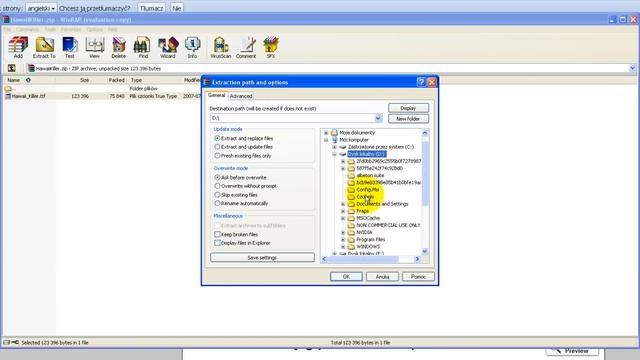Select the Moje dokumenty folder icon
The height and width of the screenshot is (360, 640).
(334, 132)
